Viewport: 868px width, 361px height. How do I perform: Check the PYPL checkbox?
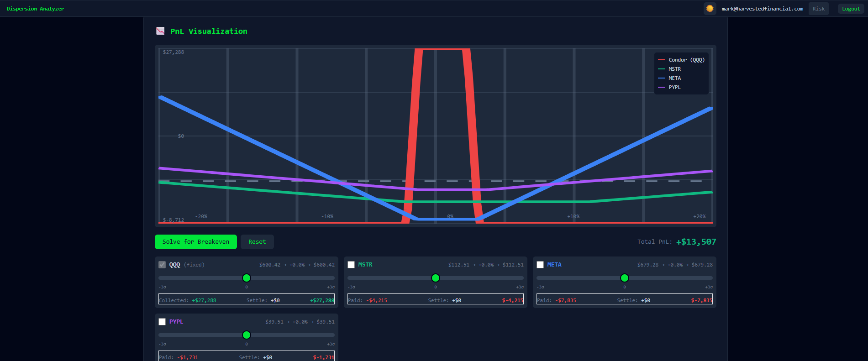(162, 322)
